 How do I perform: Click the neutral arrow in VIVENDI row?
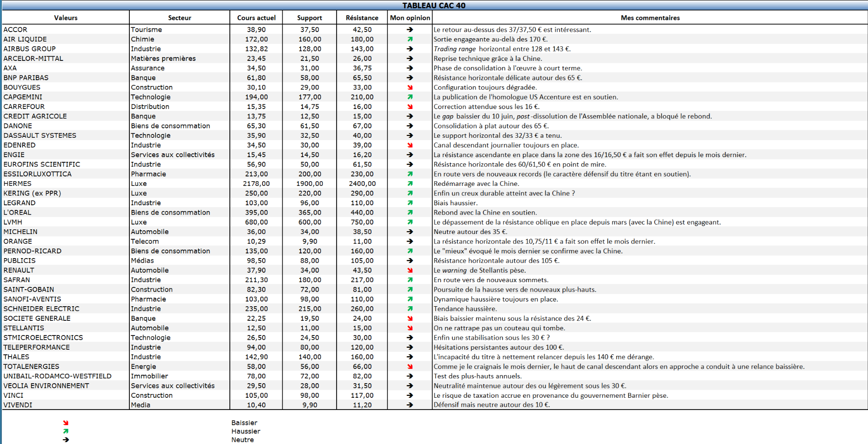(x=410, y=405)
